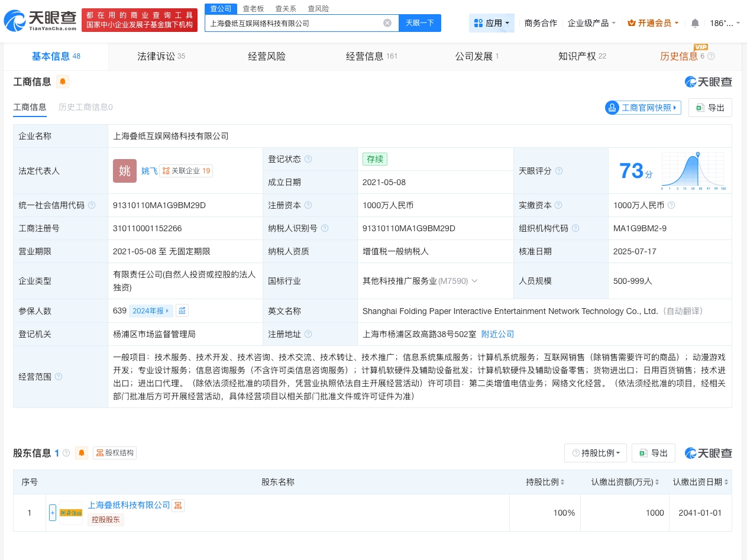The width and height of the screenshot is (747, 560).
Task: Open the 应用 dropdown menu
Action: (x=491, y=23)
